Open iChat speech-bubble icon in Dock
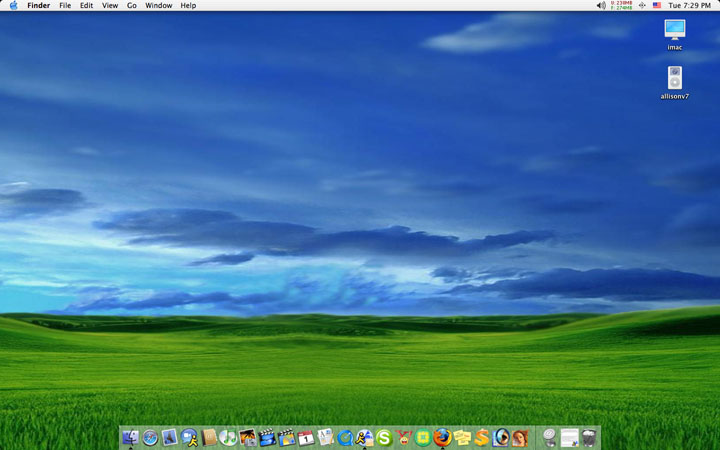The height and width of the screenshot is (450, 720). [189, 438]
